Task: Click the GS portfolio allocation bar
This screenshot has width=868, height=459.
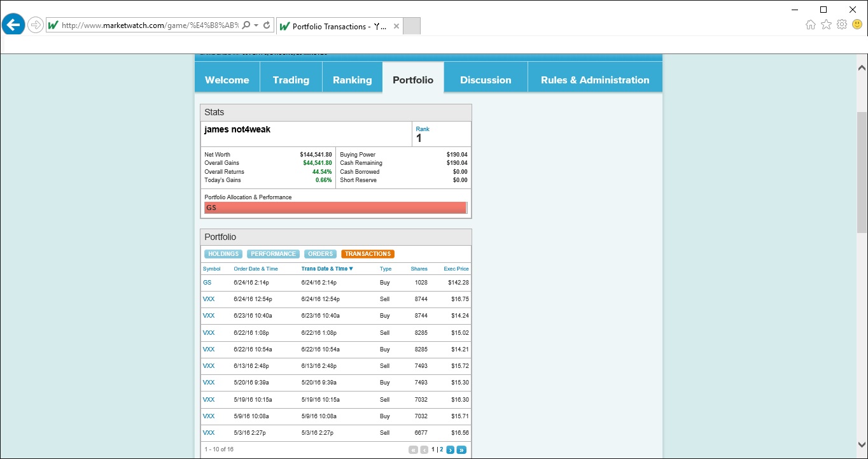Action: [x=335, y=208]
